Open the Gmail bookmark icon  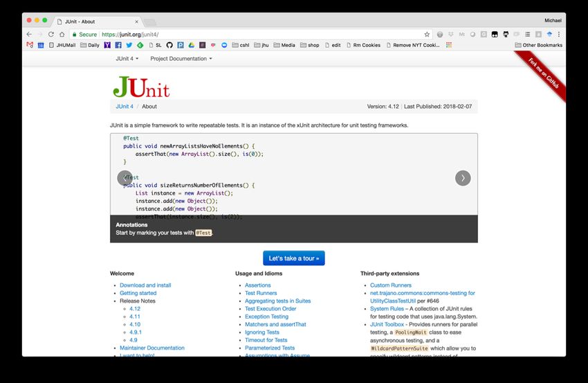[30, 45]
